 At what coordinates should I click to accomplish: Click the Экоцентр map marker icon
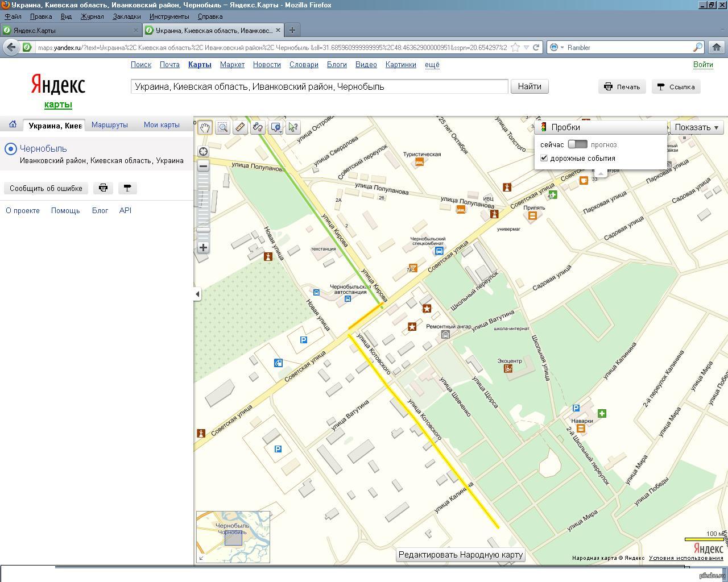click(x=508, y=368)
